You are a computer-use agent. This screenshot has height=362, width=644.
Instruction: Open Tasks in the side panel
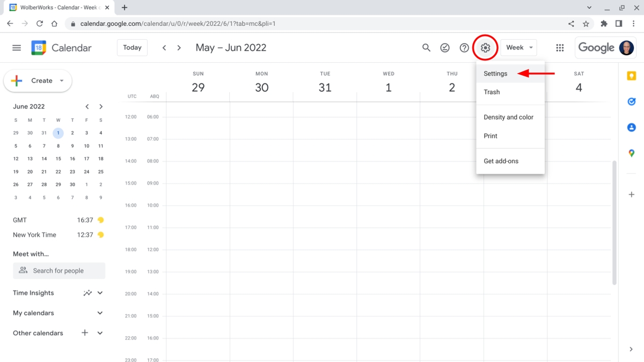631,101
